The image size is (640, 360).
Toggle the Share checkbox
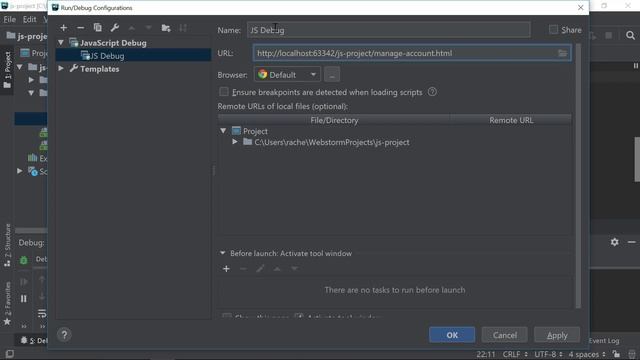(x=553, y=29)
